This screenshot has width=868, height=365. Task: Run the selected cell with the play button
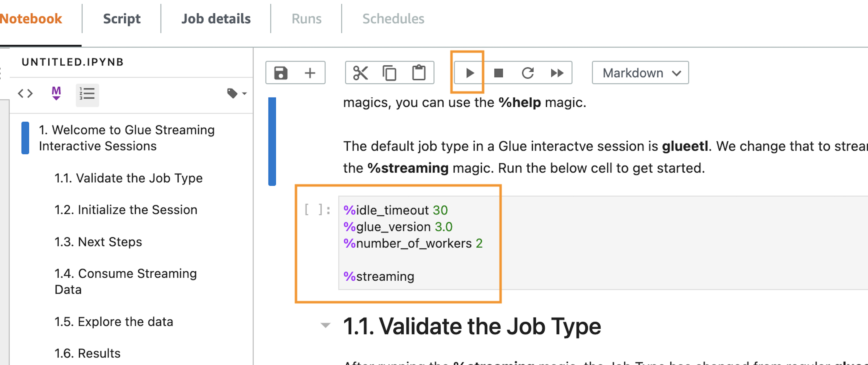(469, 73)
